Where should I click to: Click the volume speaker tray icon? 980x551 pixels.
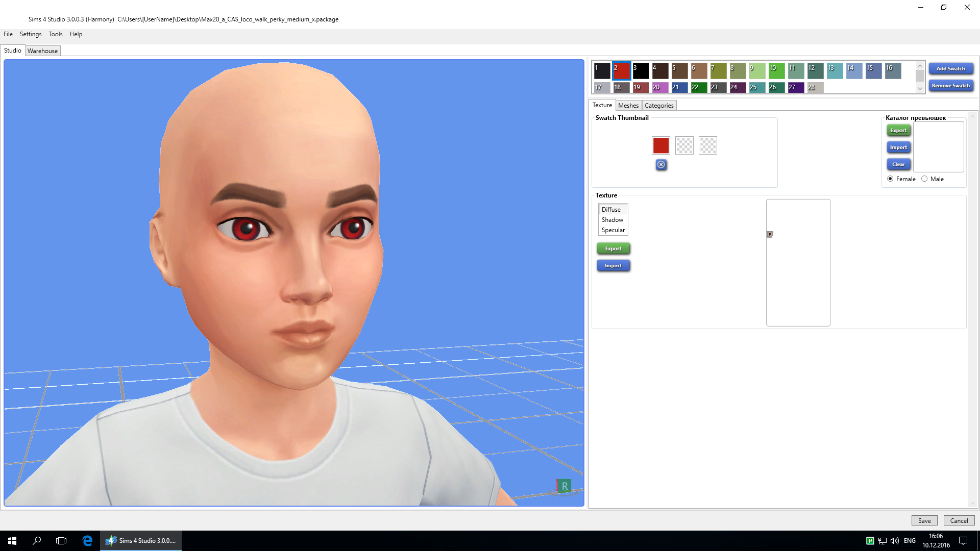click(894, 541)
